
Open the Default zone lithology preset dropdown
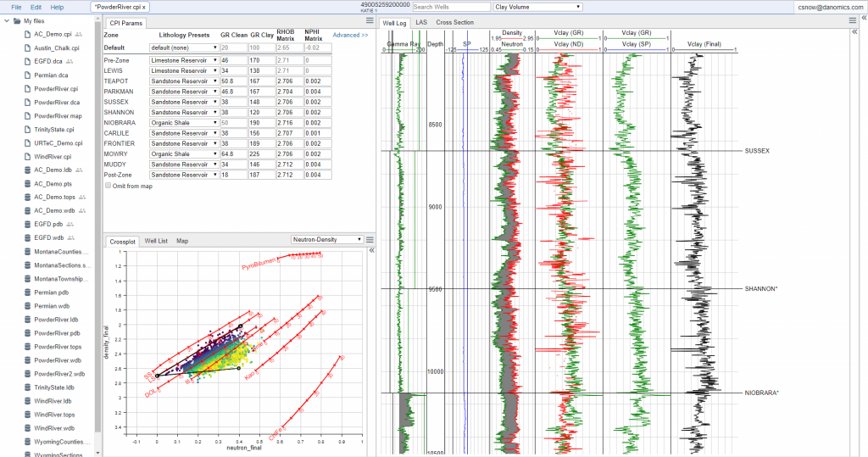pos(184,47)
